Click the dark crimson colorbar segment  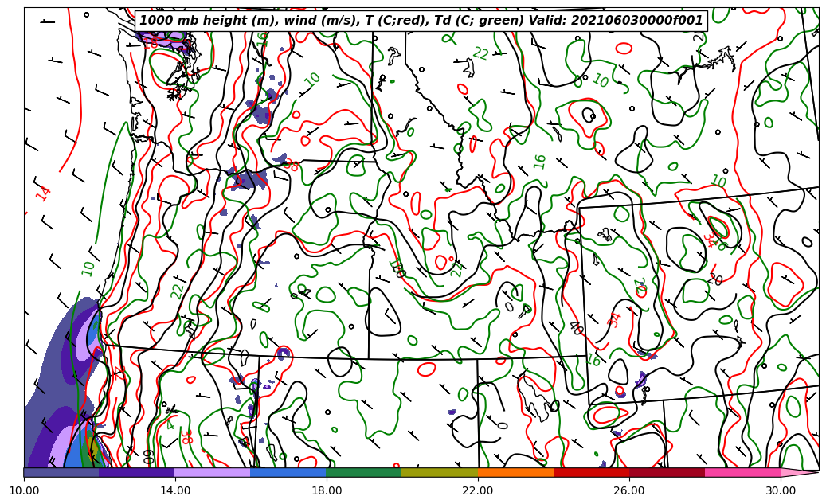click(667, 473)
